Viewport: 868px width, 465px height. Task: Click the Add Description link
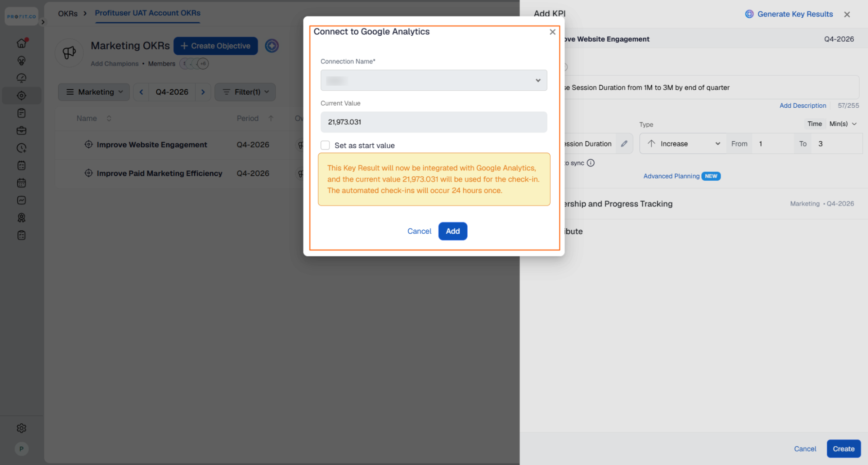tap(802, 106)
